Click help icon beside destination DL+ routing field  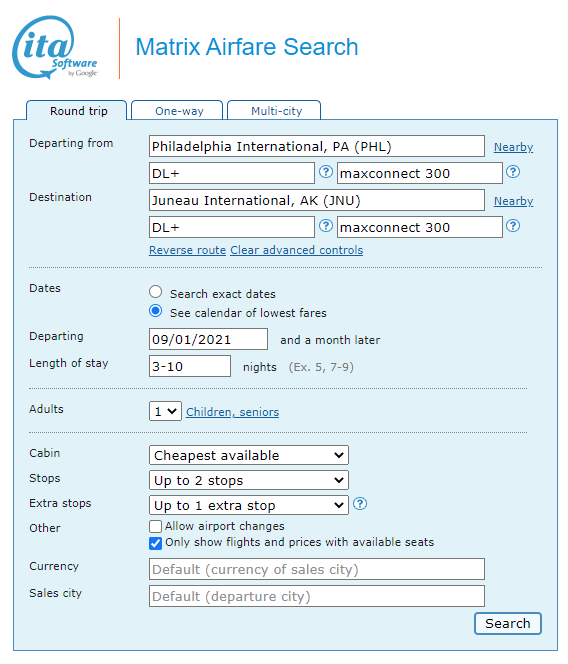(x=325, y=226)
